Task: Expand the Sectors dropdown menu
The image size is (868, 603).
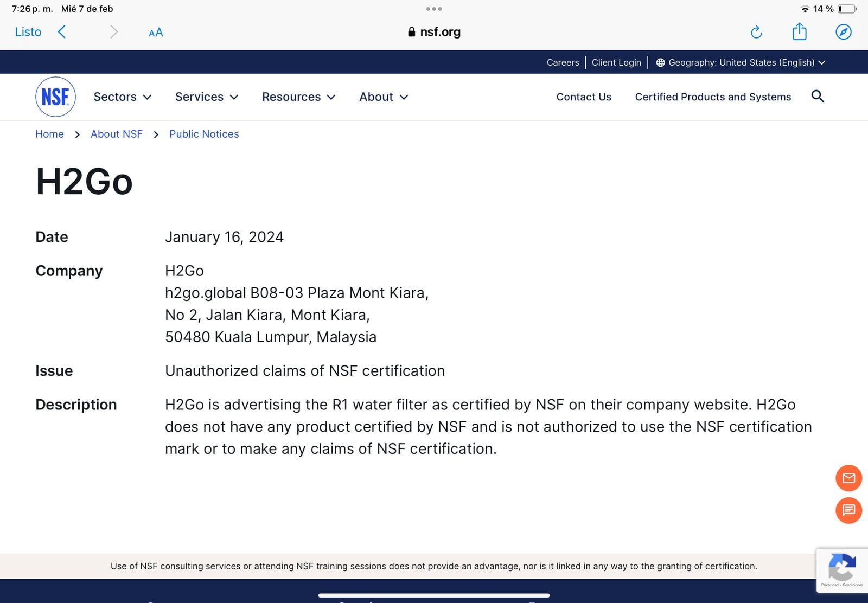Action: pyautogui.click(x=122, y=97)
